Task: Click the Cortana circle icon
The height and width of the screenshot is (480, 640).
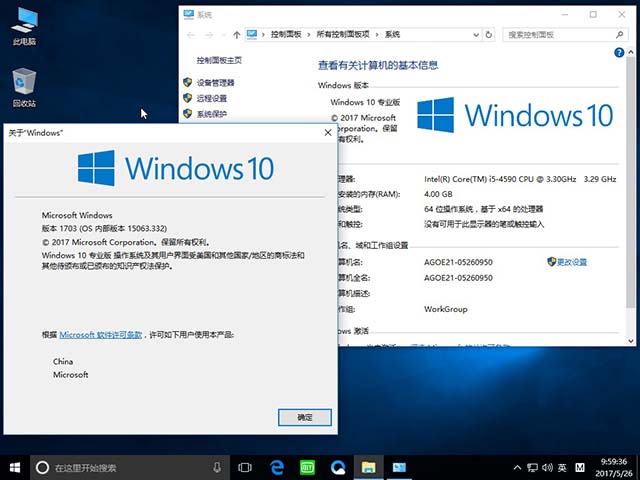Action: tap(42, 467)
